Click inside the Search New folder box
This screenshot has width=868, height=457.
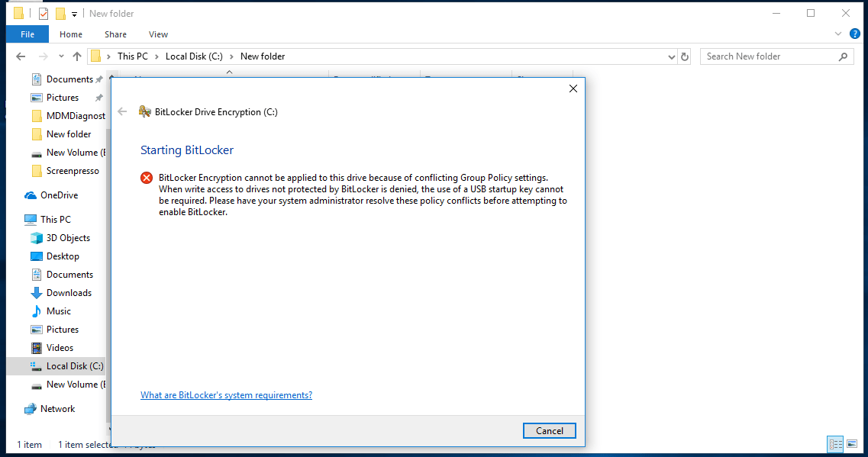771,56
